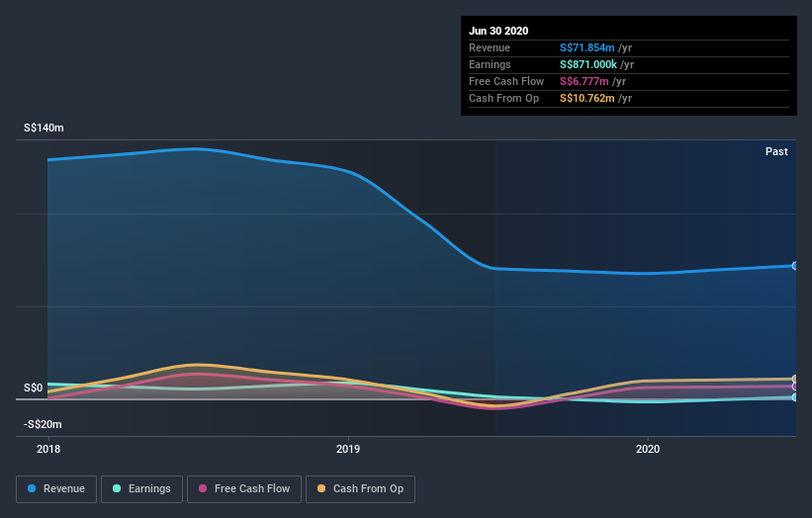Image resolution: width=812 pixels, height=518 pixels.
Task: Select the 2019 x-axis label
Action: pos(348,449)
